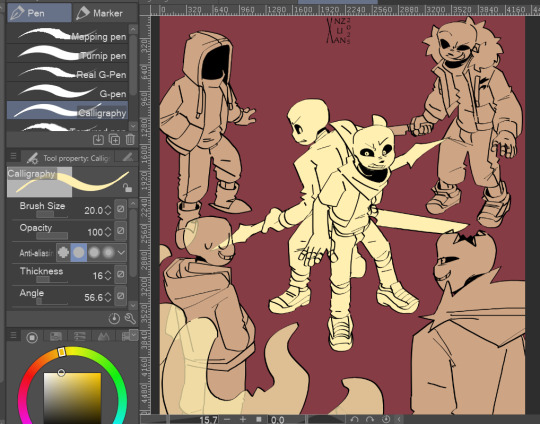The image size is (540, 424).
Task: Switch to the Pen tool group tab
Action: pyautogui.click(x=39, y=13)
